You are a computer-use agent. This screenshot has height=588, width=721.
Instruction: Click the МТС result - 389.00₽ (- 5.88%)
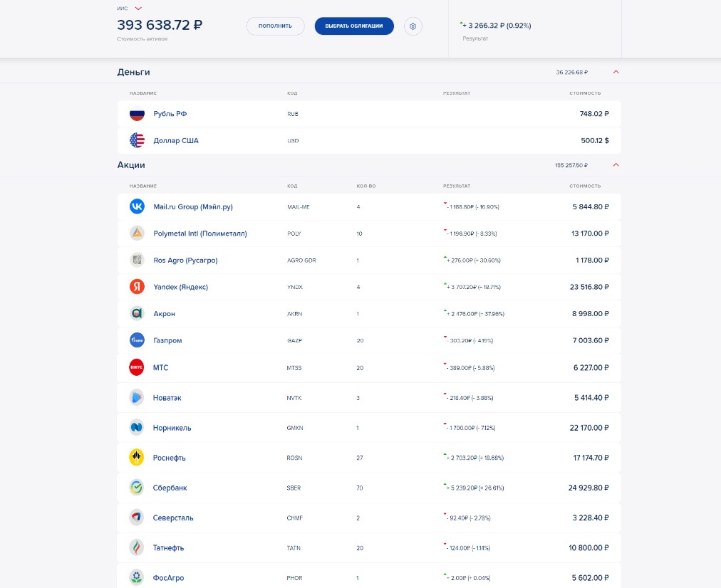tap(470, 367)
